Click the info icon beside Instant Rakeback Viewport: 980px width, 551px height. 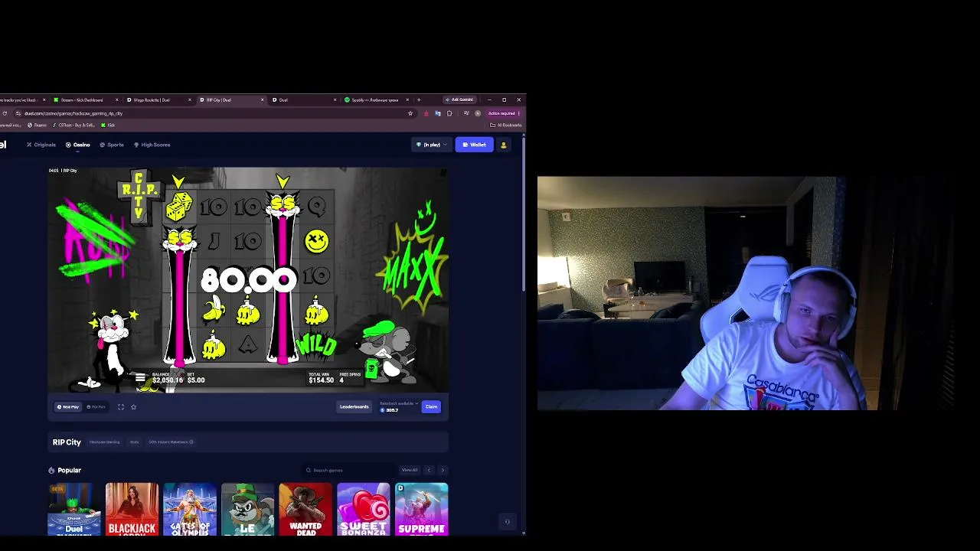click(191, 442)
